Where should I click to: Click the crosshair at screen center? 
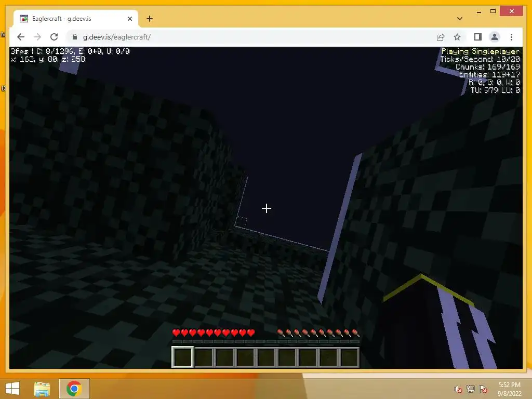tap(267, 208)
